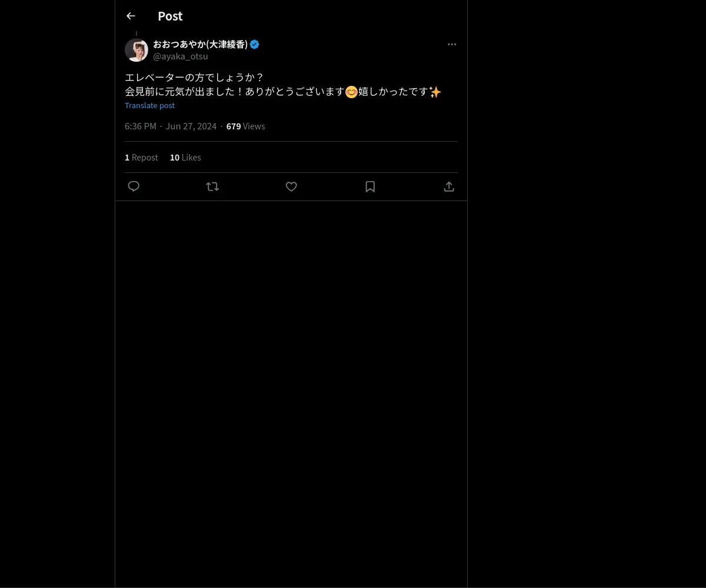Open the share upload icon

[x=449, y=186]
